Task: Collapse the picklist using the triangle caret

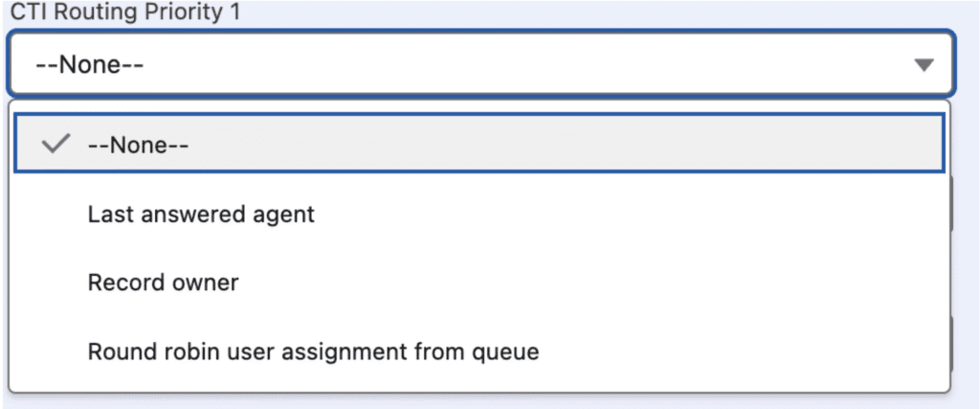Action: [923, 65]
